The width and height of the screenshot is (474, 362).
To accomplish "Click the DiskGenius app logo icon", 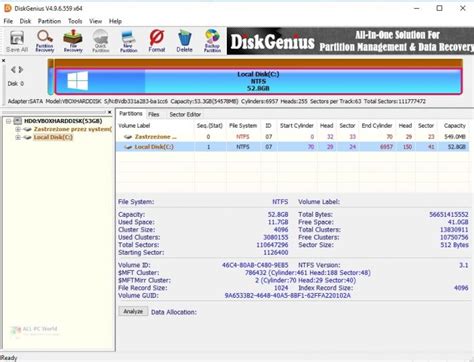I will tap(7, 8).
